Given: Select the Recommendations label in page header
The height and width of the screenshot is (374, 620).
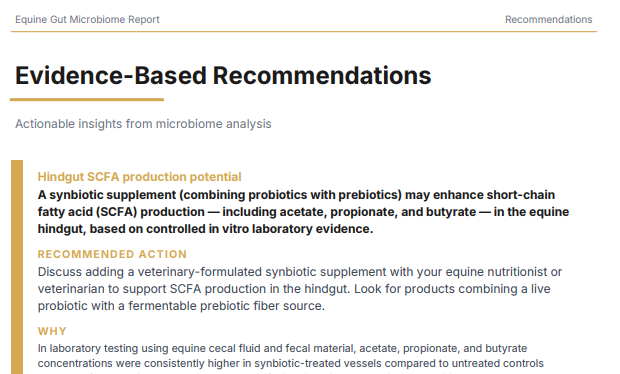Looking at the screenshot, I should [548, 19].
